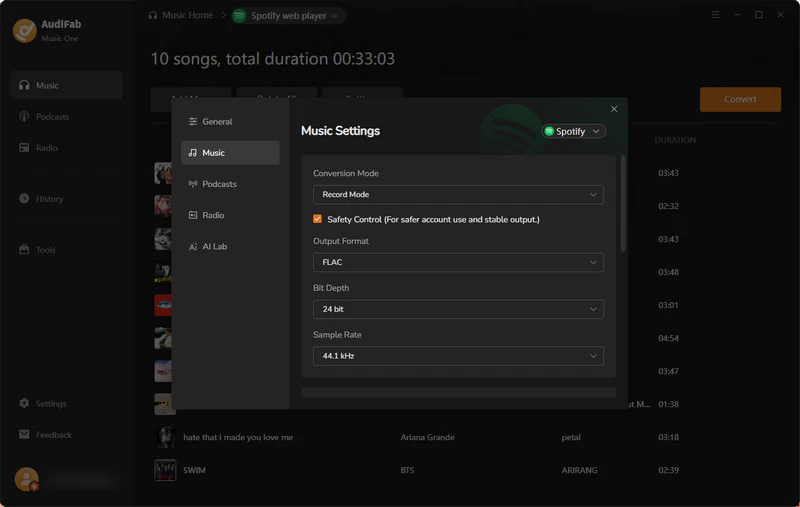Expand the Output Format FLAC dropdown
The width and height of the screenshot is (800, 507).
click(x=458, y=262)
